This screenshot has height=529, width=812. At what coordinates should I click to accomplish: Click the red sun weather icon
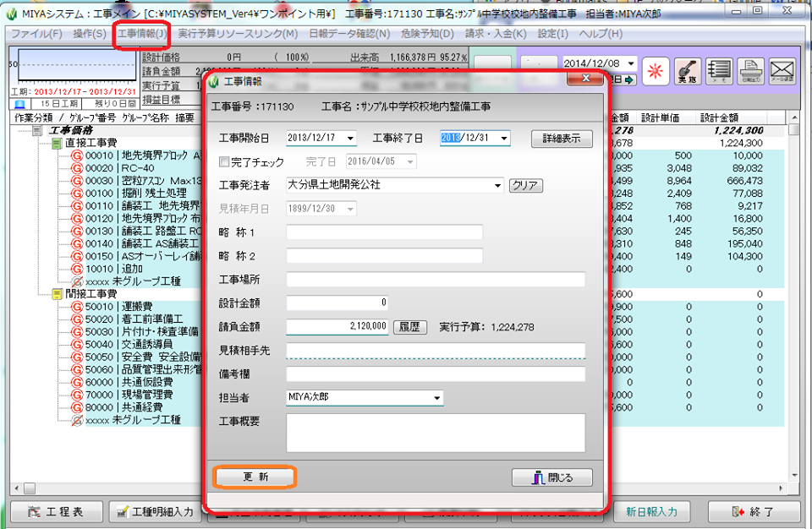click(655, 71)
